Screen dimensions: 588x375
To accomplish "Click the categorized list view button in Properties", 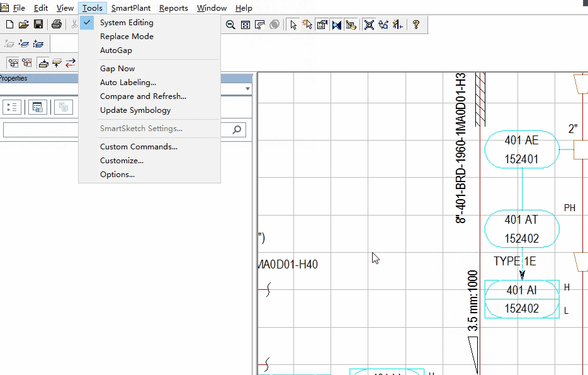I will point(12,107).
